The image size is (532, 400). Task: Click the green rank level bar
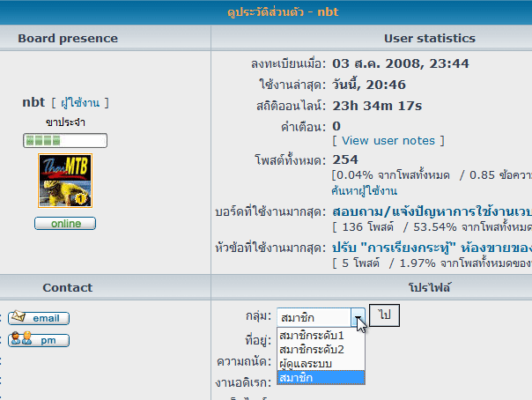(65, 141)
